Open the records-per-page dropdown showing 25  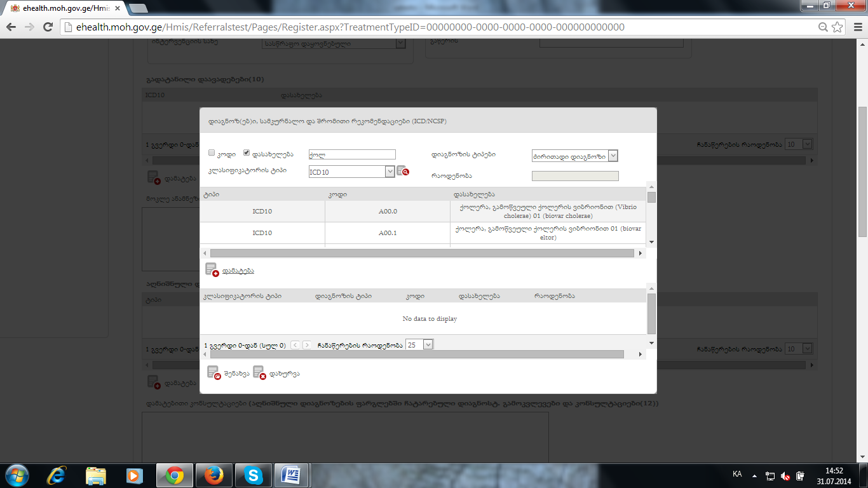[428, 344]
